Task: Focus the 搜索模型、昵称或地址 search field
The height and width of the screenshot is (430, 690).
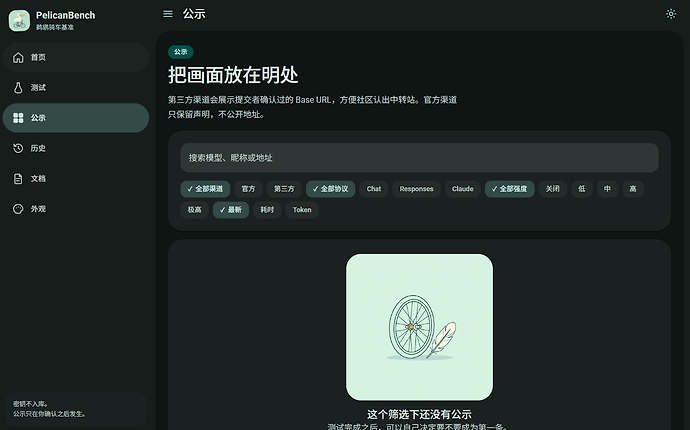Action: tap(419, 158)
